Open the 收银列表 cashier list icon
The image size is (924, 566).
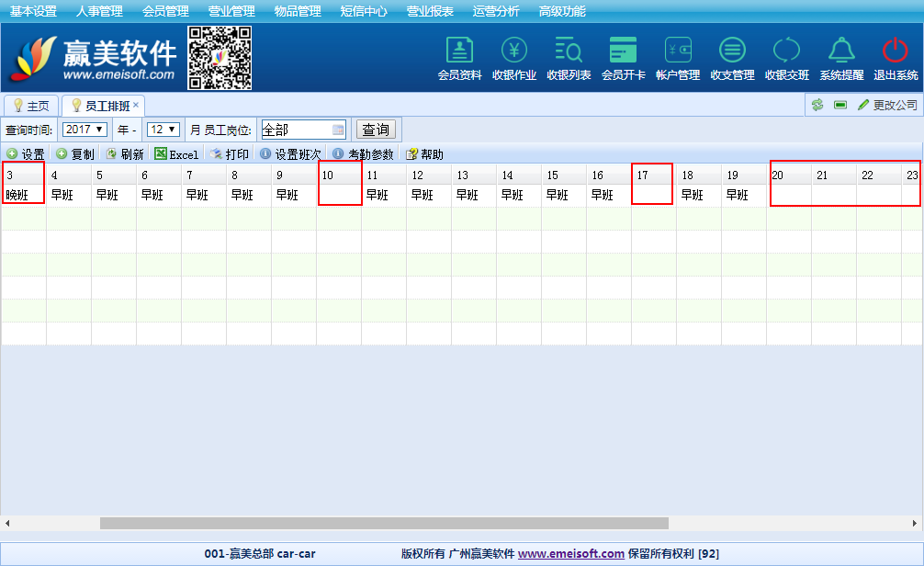point(569,51)
